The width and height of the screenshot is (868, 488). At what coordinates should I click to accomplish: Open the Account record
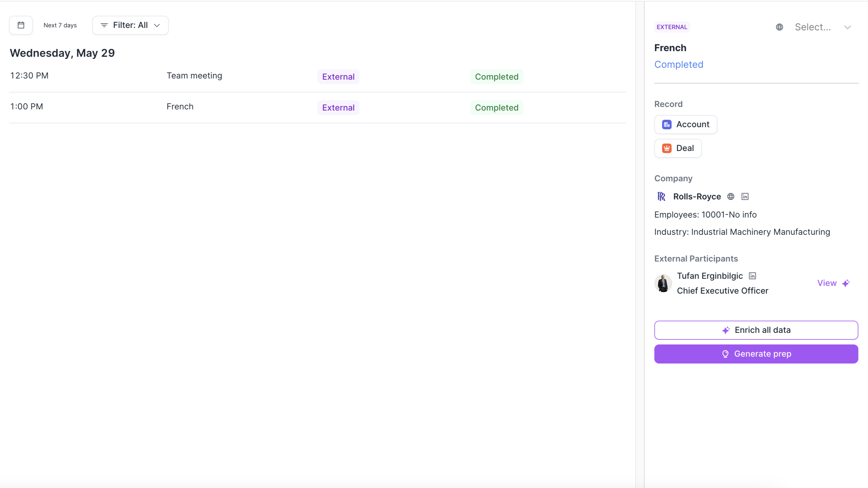pos(685,125)
